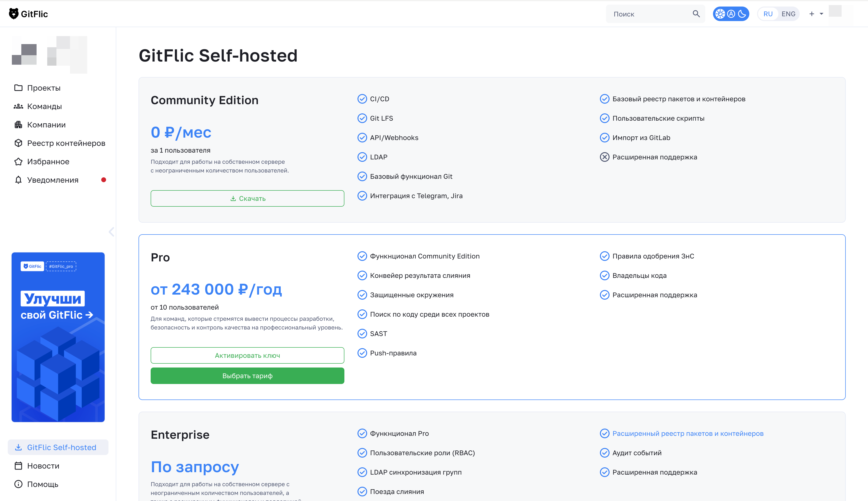Click Скачать Community Edition button

click(247, 199)
